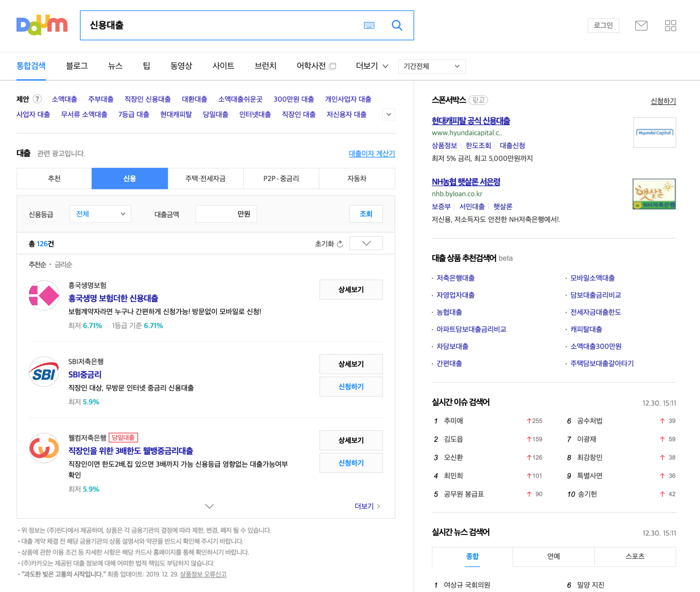Click 상세보기 for 흥국생명 loan
700x592 pixels.
[351, 289]
